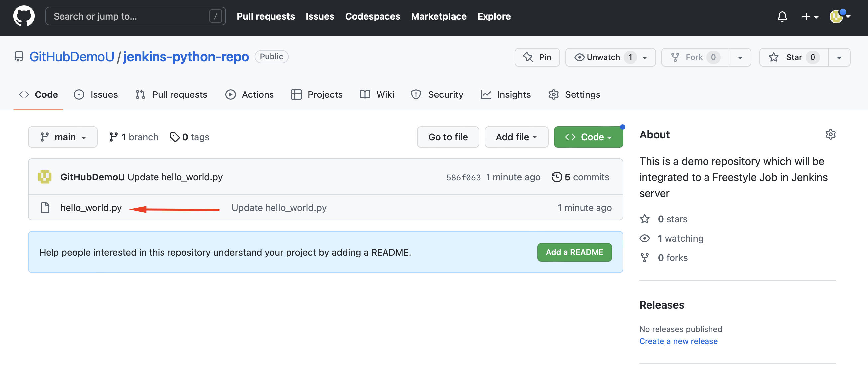Open the Wiki tab
The width and height of the screenshot is (868, 376).
[377, 94]
